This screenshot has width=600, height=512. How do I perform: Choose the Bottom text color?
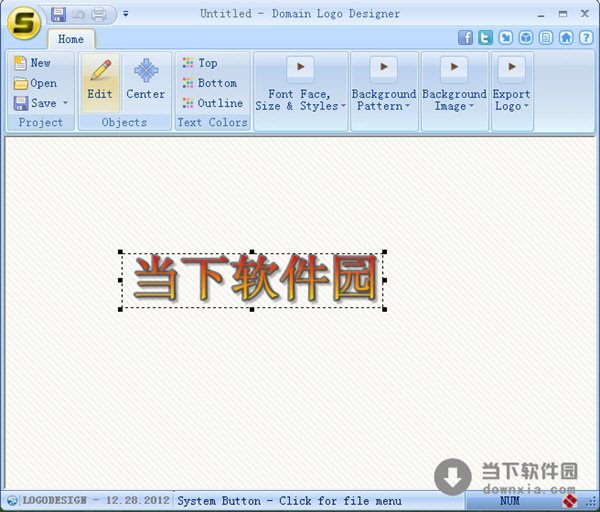pyautogui.click(x=209, y=83)
